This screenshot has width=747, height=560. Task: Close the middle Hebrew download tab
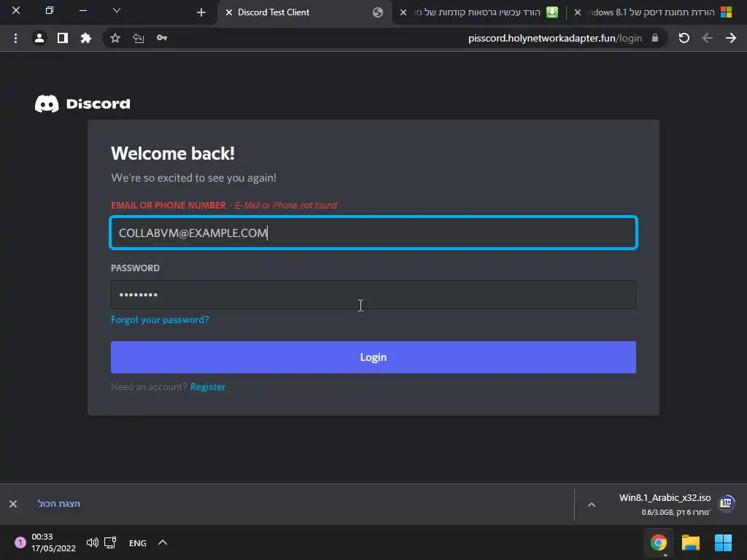click(403, 12)
